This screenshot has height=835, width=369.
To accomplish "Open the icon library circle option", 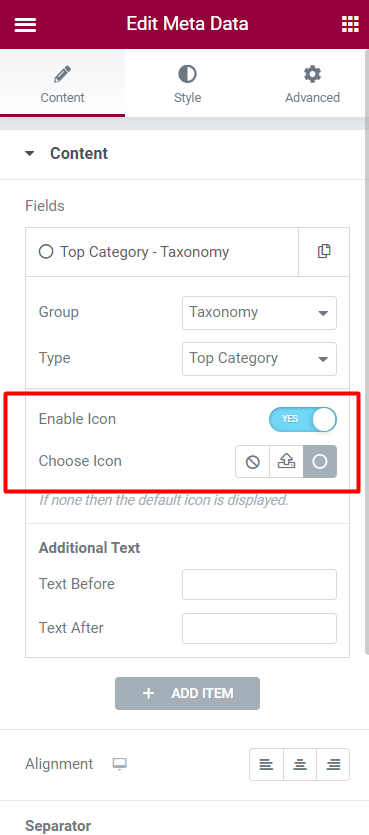I will pos(320,462).
